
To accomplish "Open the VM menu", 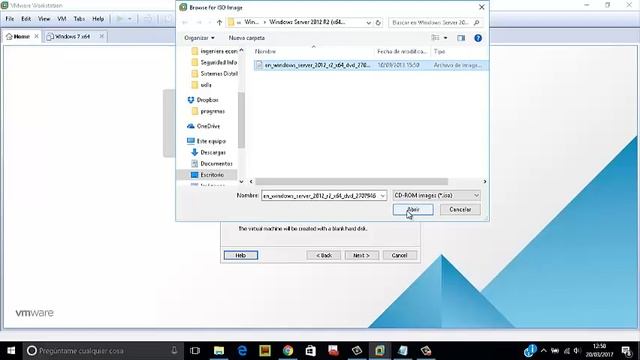I will (62, 19).
